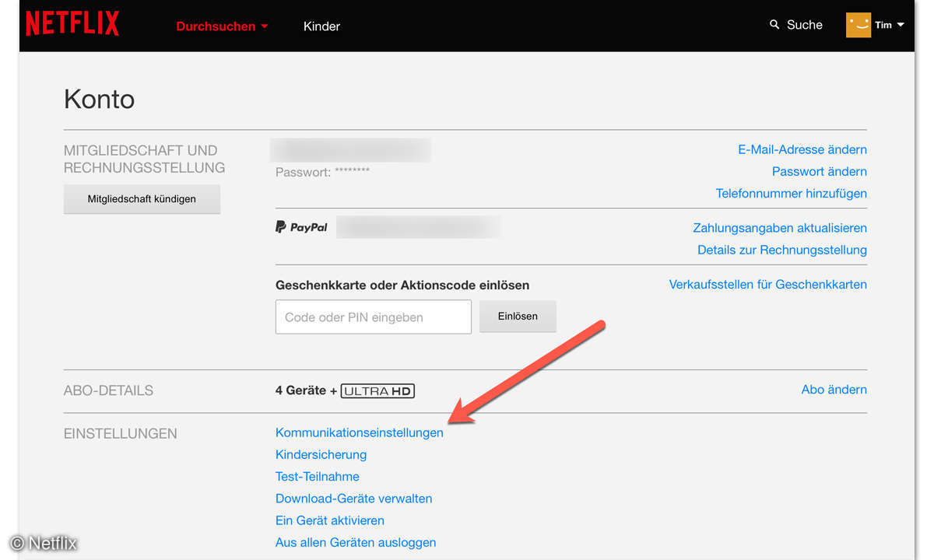Image resolution: width=934 pixels, height=560 pixels.
Task: Click the Ultra HD badge
Action: pos(378,390)
